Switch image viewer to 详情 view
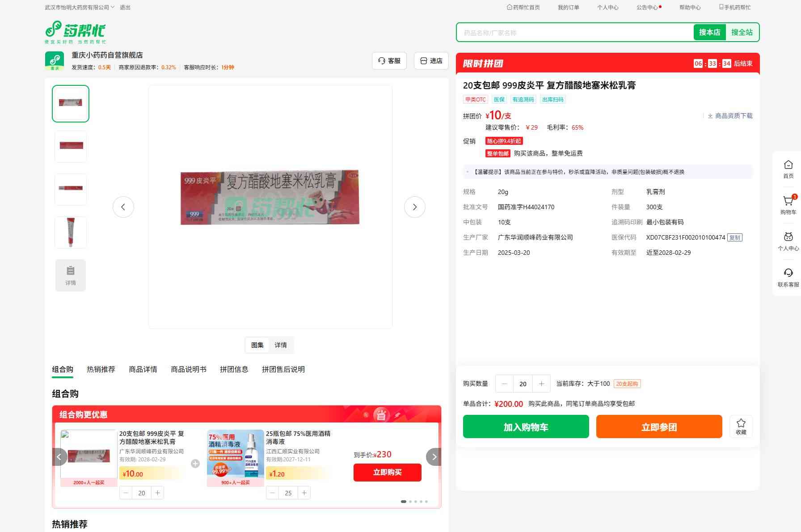This screenshot has width=801, height=532. coord(281,345)
